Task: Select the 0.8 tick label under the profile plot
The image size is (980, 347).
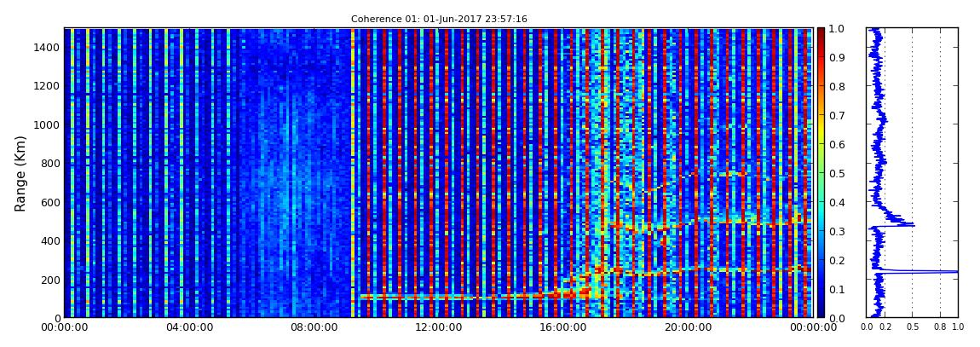Action: pos(940,327)
